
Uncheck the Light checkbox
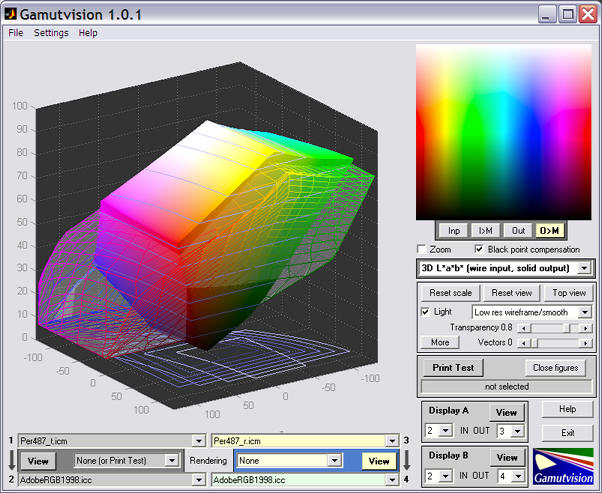pos(425,312)
